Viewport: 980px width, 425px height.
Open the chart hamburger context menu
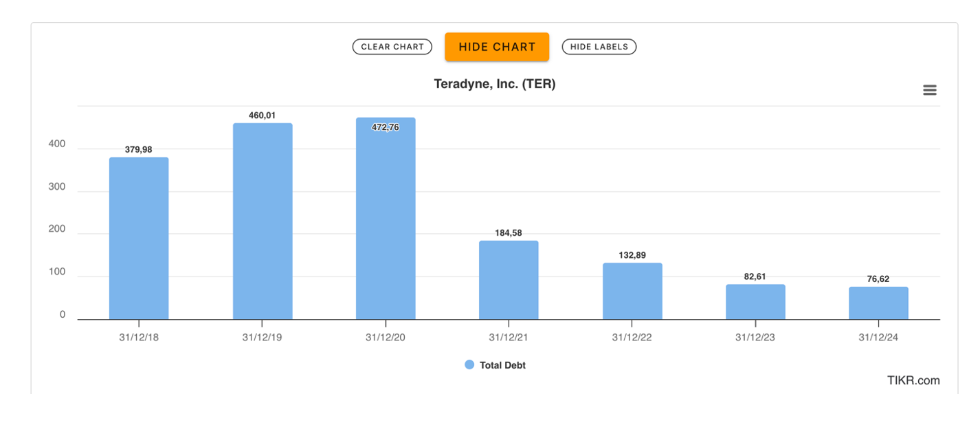click(x=929, y=90)
